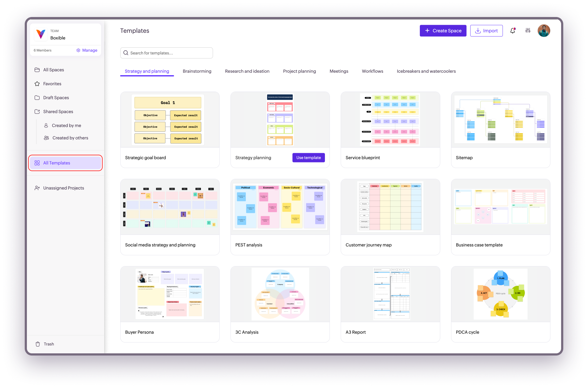Click Use template on Strategy planning
The image size is (588, 388).
coord(308,158)
